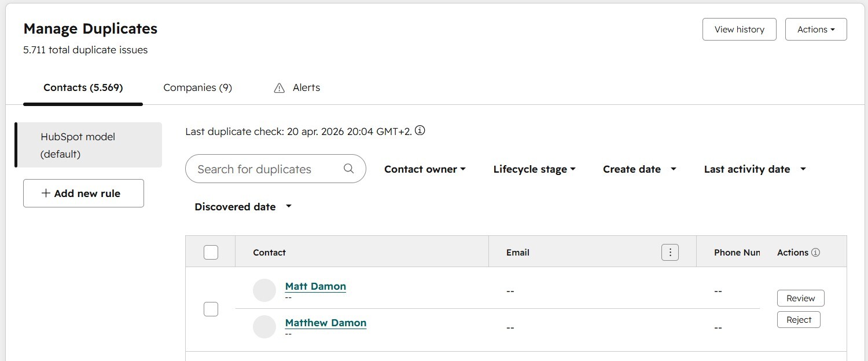The height and width of the screenshot is (361, 868).
Task: Open the Lifecycle stage dropdown
Action: (x=534, y=169)
